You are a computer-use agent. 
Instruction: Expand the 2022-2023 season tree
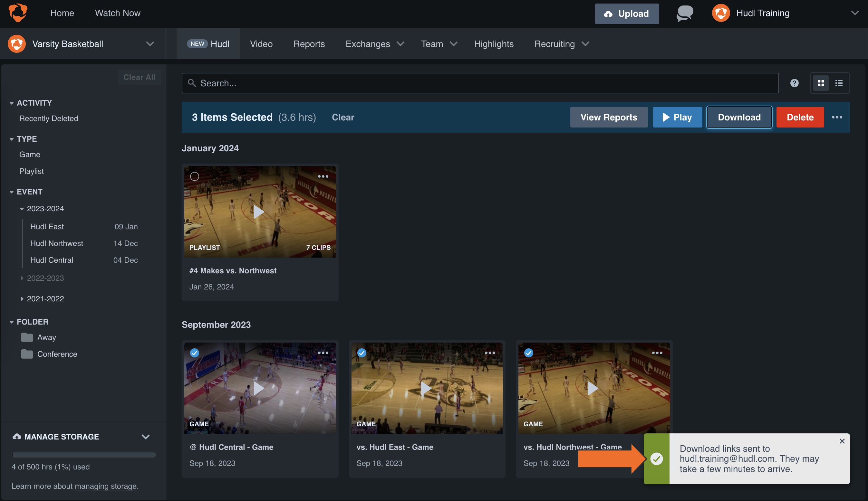pos(22,278)
